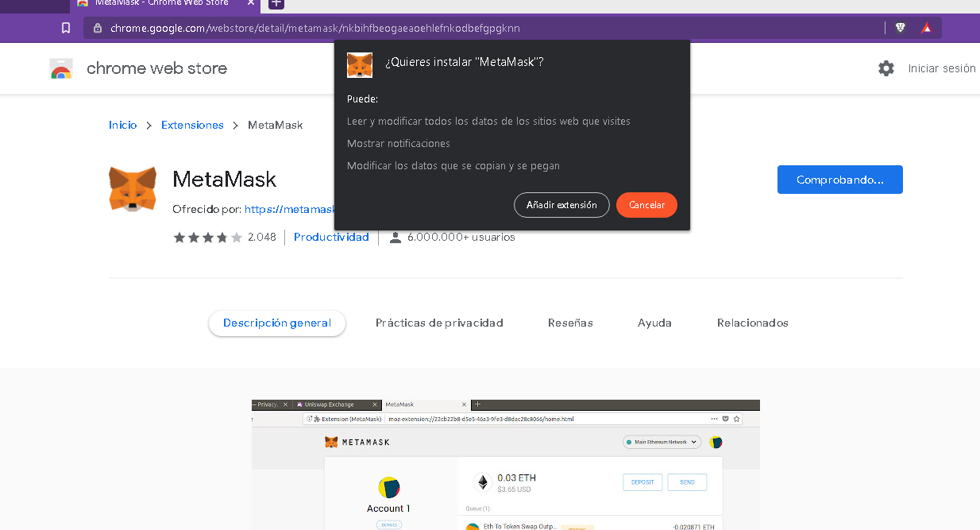This screenshot has height=530, width=980.
Task: Click the 'Puede:' label in the dialog
Action: 362,99
